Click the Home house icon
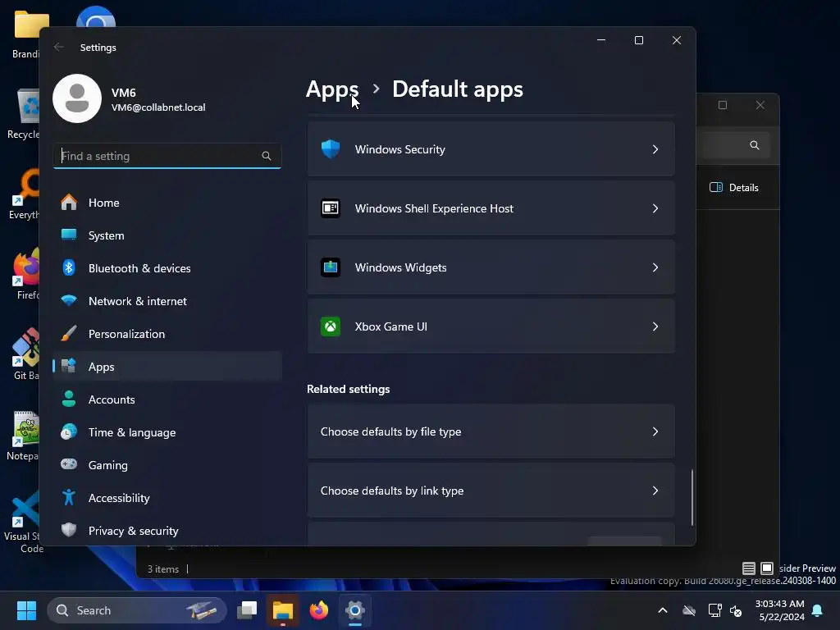This screenshot has height=630, width=840. tap(69, 202)
